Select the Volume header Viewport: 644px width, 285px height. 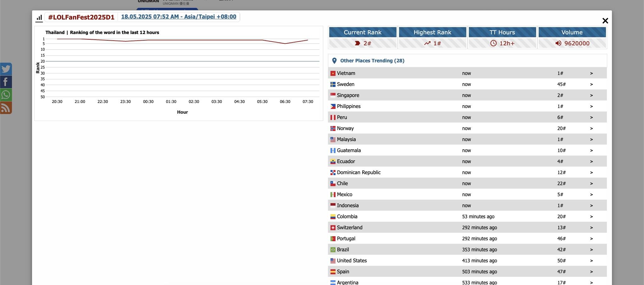(572, 32)
